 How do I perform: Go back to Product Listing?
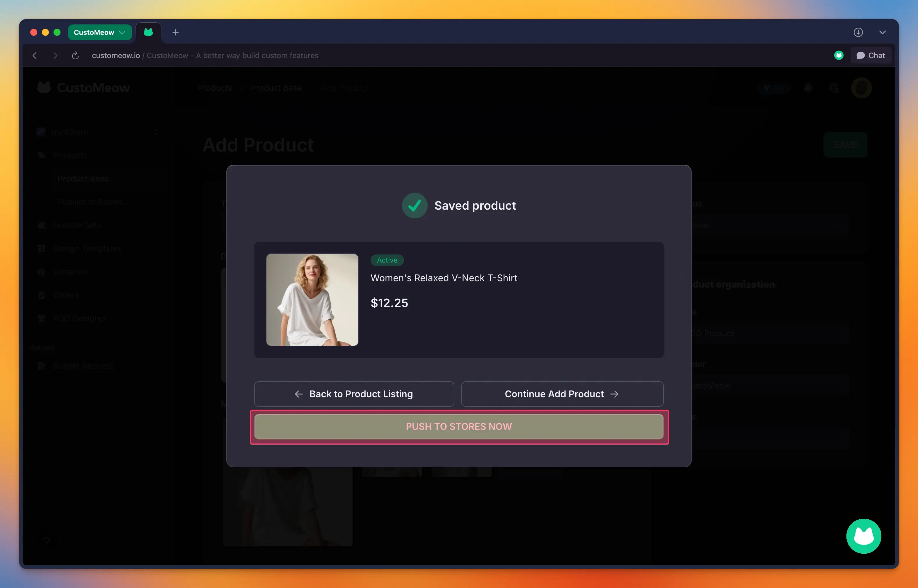coord(354,394)
